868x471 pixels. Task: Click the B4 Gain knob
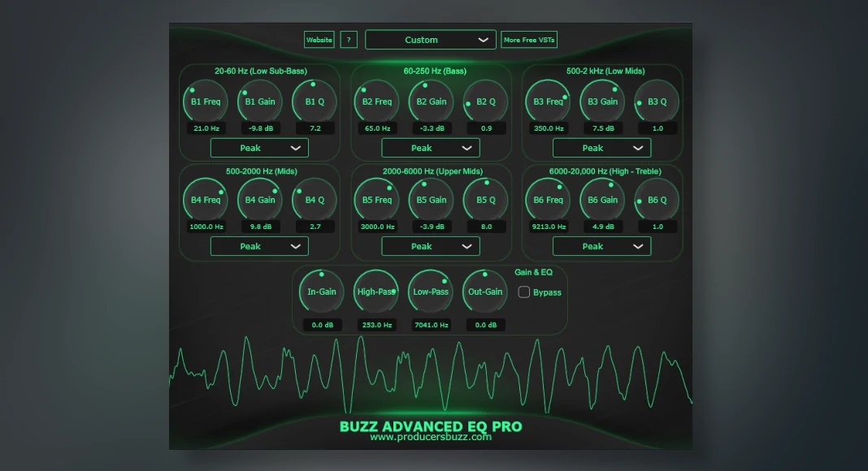(259, 200)
